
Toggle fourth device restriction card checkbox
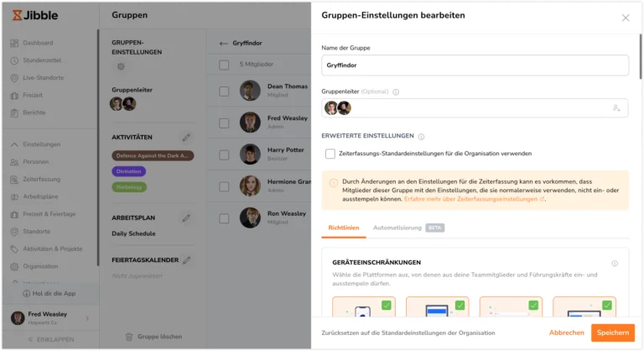(607, 306)
